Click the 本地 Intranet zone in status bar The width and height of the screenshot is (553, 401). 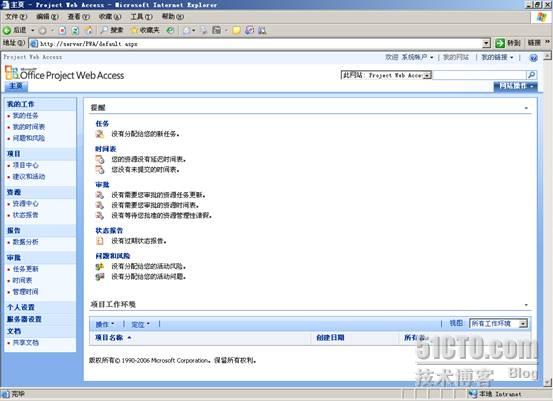pos(495,394)
